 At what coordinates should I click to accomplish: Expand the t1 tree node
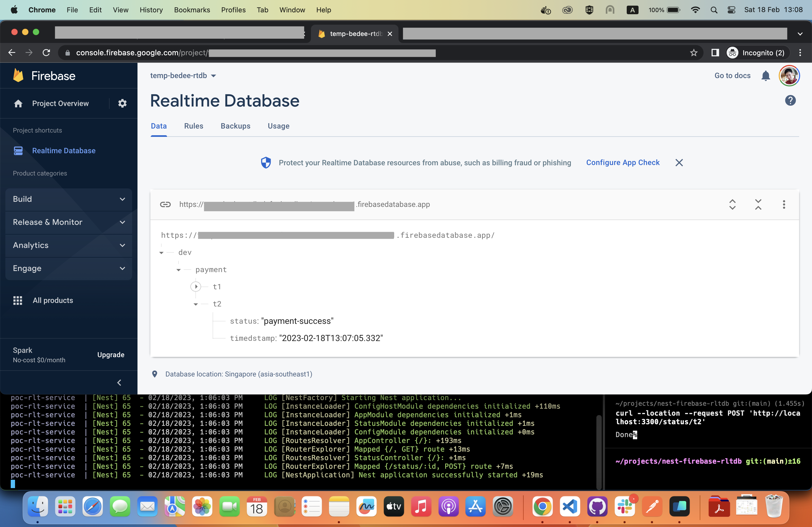(196, 287)
